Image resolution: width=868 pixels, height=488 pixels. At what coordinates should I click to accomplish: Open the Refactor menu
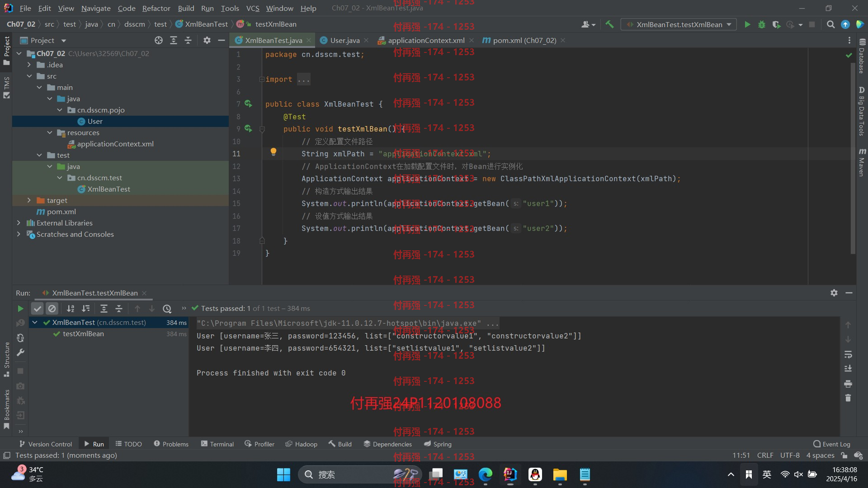156,8
